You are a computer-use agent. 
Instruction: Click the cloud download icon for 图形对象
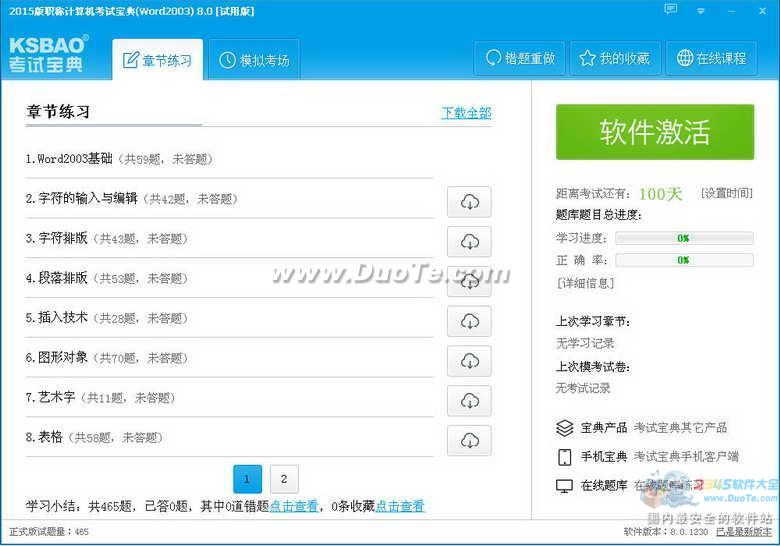[469, 361]
